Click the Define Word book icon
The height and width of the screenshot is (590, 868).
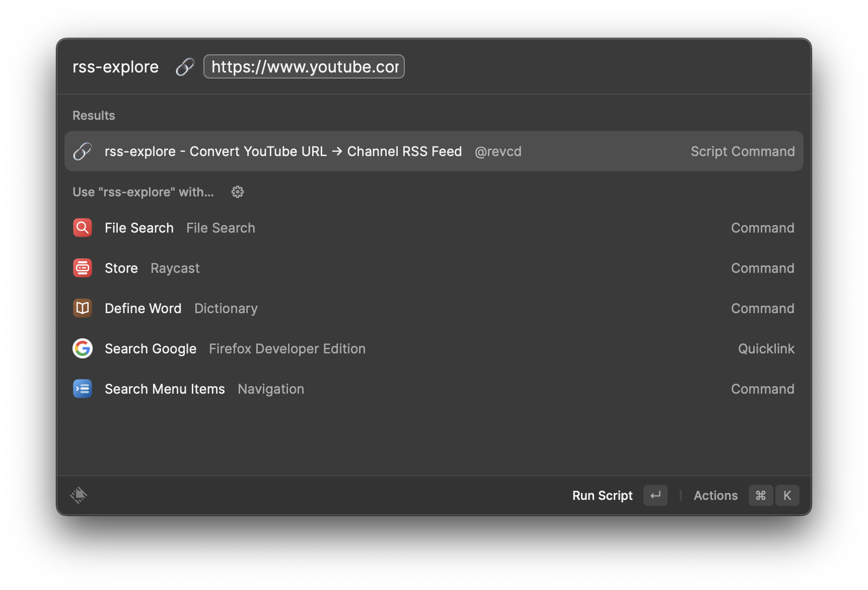coord(83,308)
